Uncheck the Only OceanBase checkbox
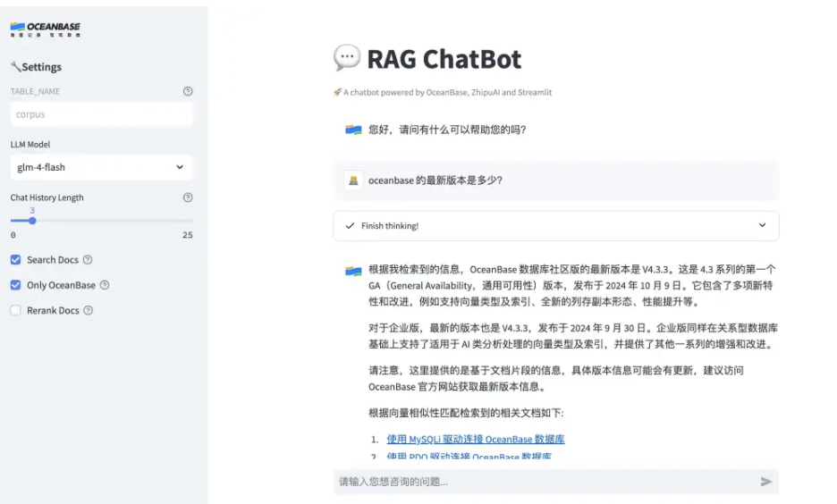The image size is (837, 504). (15, 285)
